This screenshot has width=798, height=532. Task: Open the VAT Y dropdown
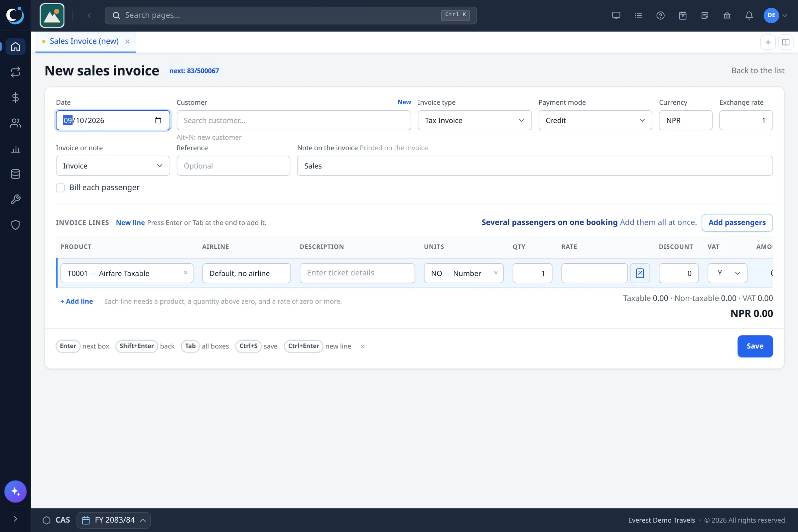(727, 273)
